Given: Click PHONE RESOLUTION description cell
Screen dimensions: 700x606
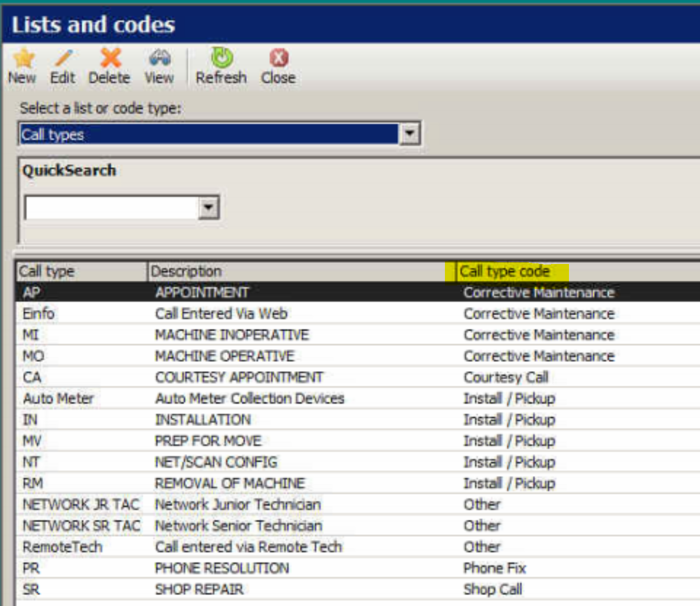Looking at the screenshot, I should pyautogui.click(x=222, y=568).
